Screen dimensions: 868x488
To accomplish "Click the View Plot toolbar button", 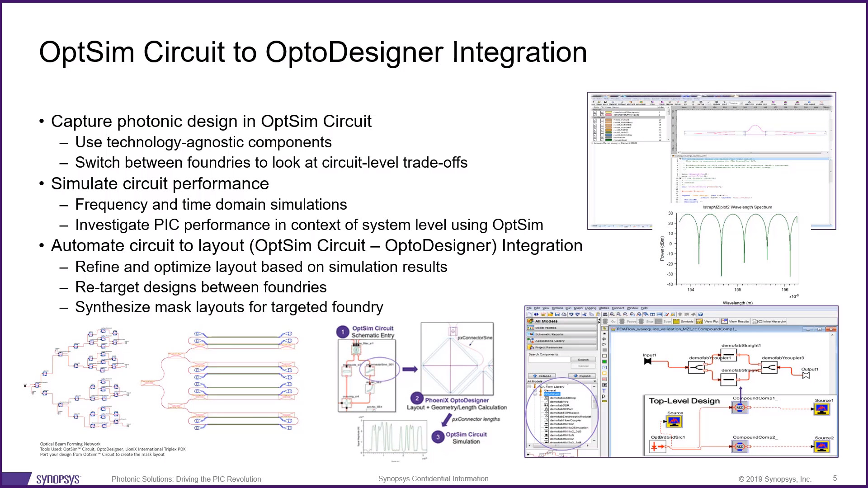I will 708,321.
